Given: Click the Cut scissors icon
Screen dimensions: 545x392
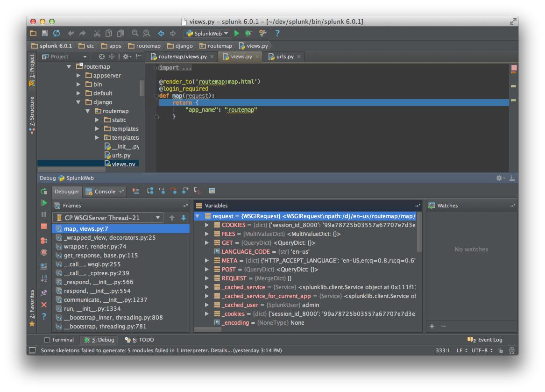Looking at the screenshot, I should [x=97, y=33].
